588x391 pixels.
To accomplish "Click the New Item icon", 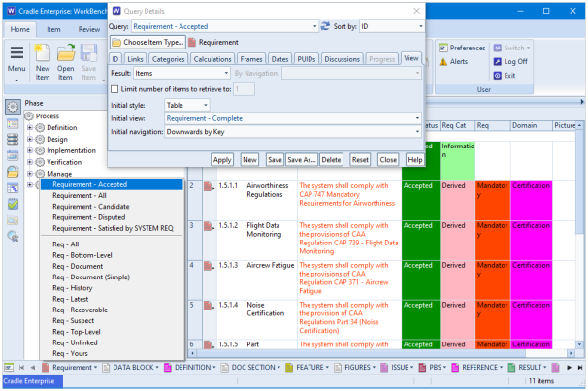I will pyautogui.click(x=43, y=52).
